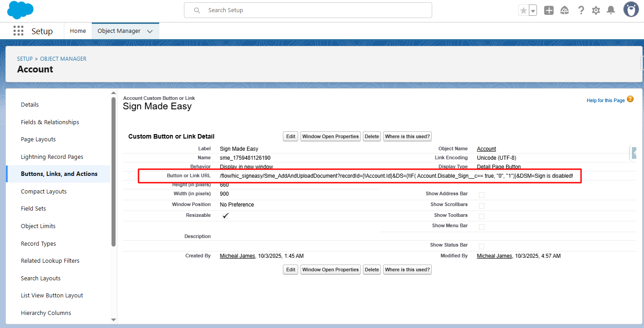Open the Notifications bell icon
The image size is (644, 328).
point(611,10)
